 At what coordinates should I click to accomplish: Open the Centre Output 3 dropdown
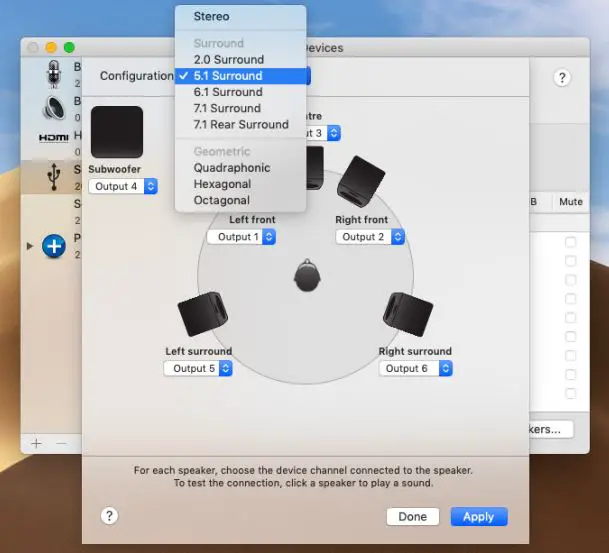pyautogui.click(x=323, y=133)
